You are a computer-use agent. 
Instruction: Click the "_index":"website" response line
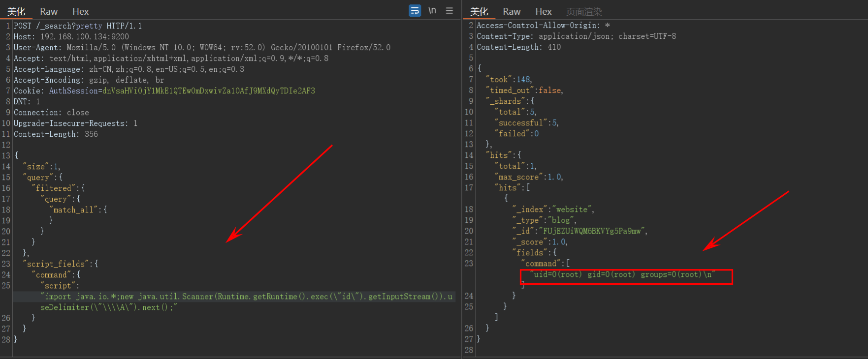coord(553,209)
